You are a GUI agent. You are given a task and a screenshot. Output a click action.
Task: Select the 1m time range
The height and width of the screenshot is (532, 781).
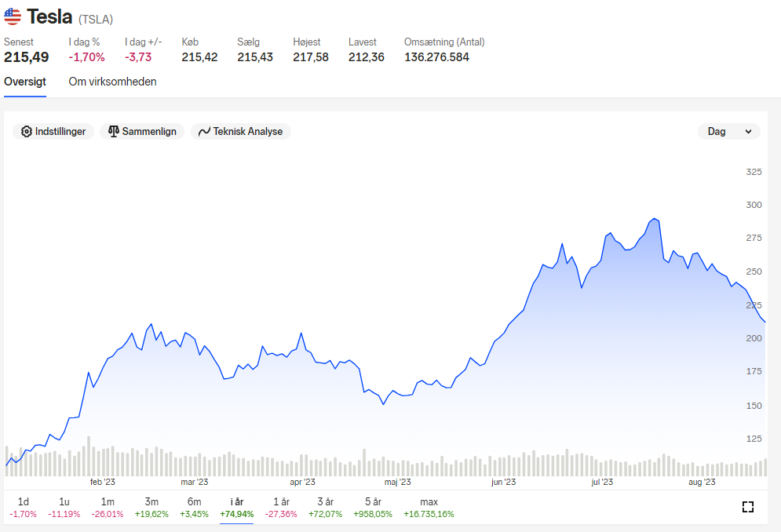click(108, 507)
